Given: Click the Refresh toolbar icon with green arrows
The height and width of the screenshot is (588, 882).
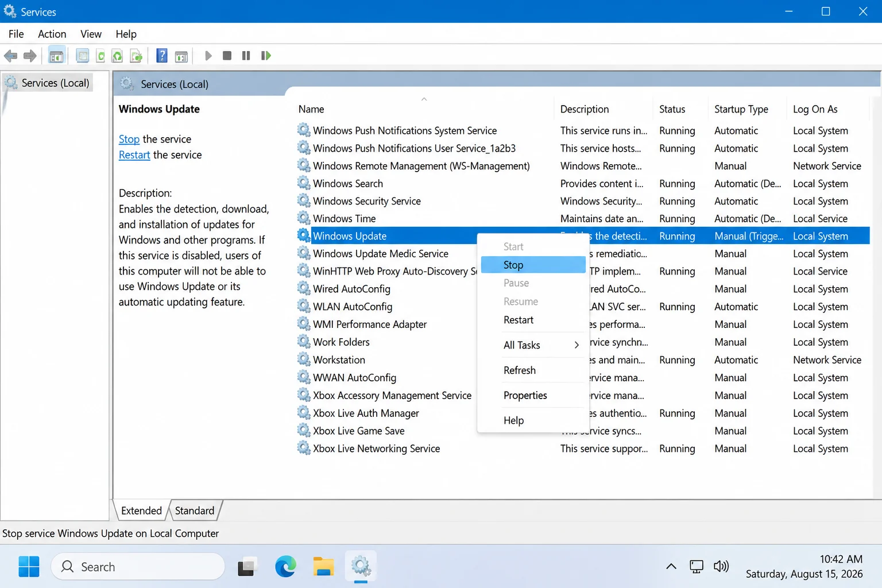Looking at the screenshot, I should click(117, 56).
